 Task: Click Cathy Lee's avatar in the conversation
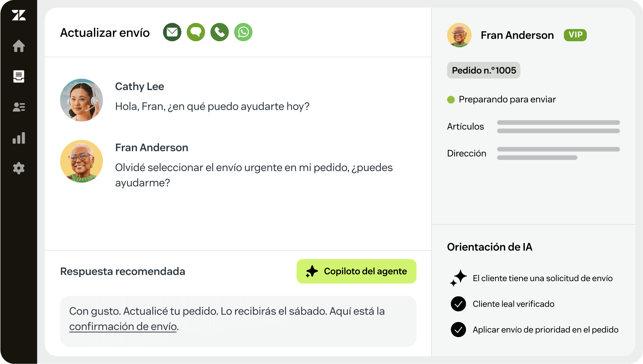pyautogui.click(x=82, y=100)
